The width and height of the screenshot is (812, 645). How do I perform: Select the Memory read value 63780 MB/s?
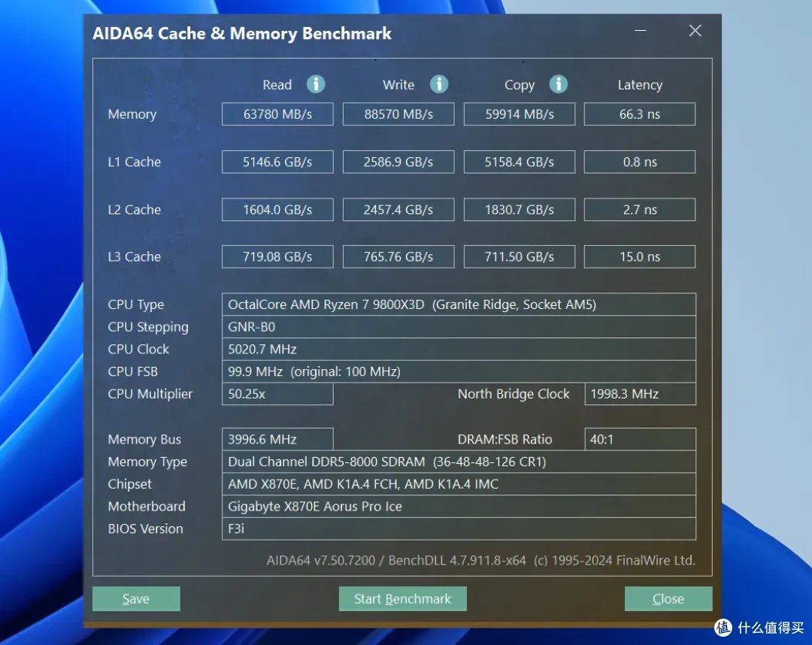pyautogui.click(x=277, y=114)
